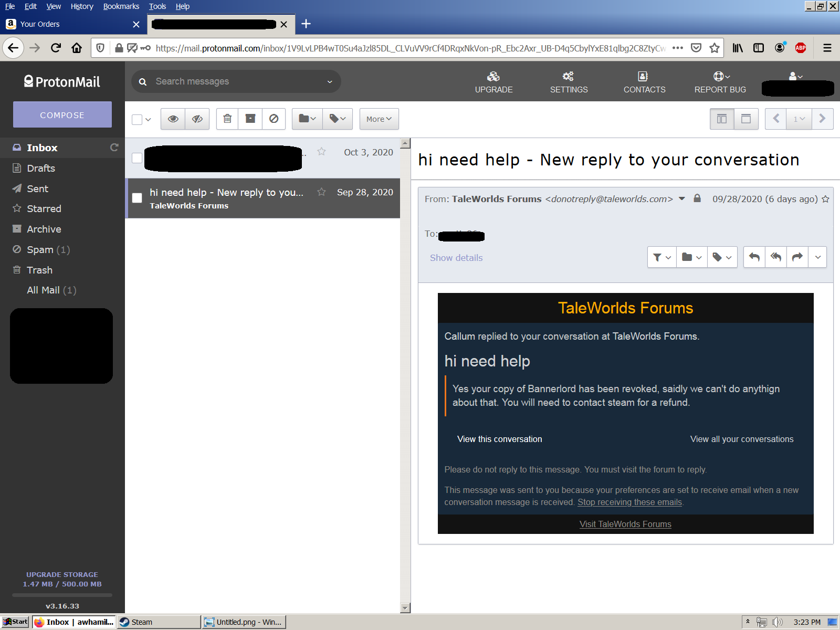Go to next page of messages

823,119
